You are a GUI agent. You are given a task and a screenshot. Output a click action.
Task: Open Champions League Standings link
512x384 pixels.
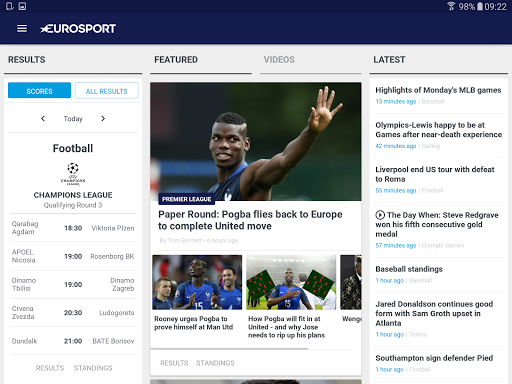click(93, 368)
